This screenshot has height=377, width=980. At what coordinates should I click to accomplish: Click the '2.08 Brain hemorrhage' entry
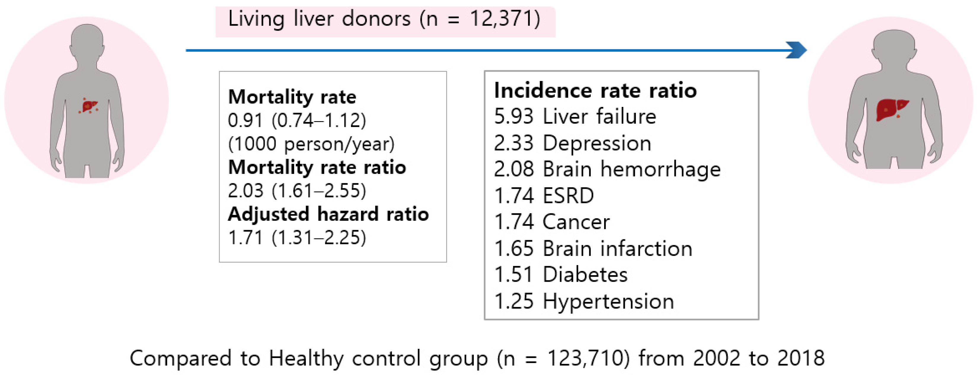[x=607, y=169]
